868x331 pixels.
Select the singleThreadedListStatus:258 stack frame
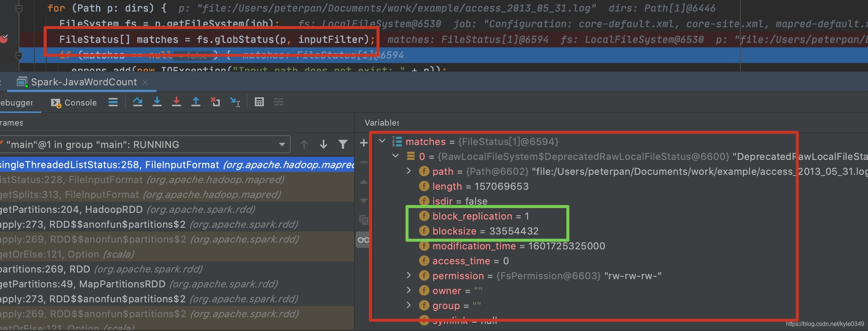177,164
